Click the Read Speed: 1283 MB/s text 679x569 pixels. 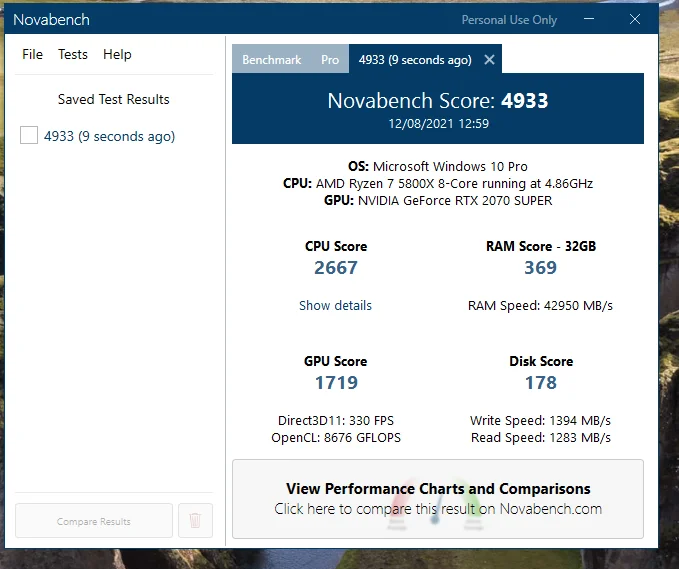pyautogui.click(x=540, y=438)
